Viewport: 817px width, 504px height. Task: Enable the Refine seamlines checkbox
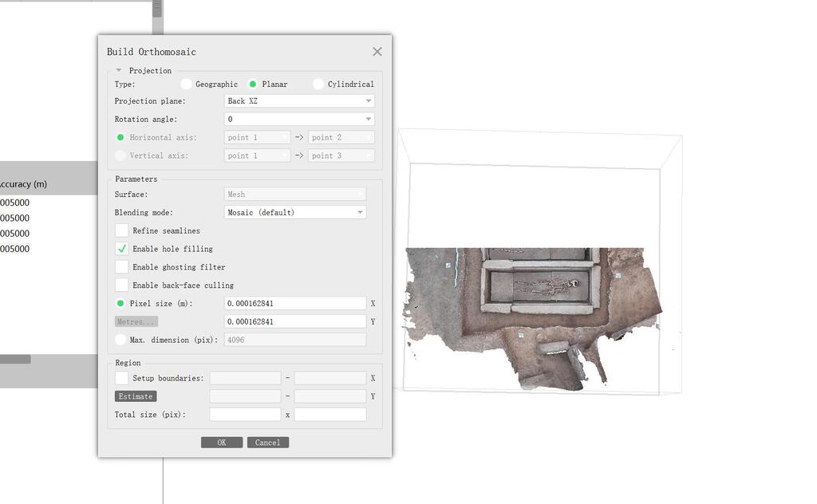pos(122,230)
